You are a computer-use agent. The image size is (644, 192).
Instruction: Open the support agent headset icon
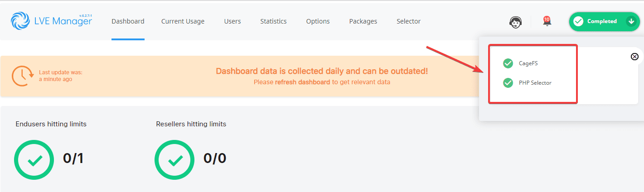(515, 22)
